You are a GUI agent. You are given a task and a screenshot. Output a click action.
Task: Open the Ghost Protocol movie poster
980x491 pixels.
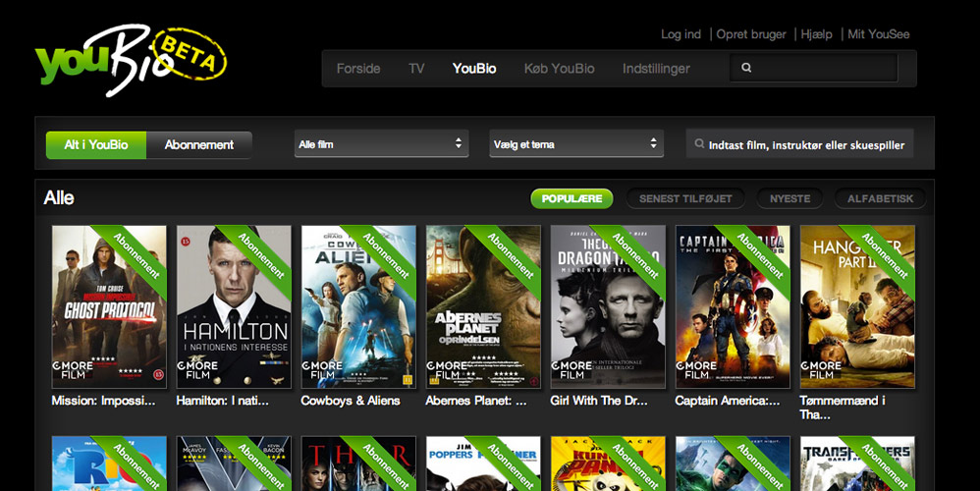109,306
